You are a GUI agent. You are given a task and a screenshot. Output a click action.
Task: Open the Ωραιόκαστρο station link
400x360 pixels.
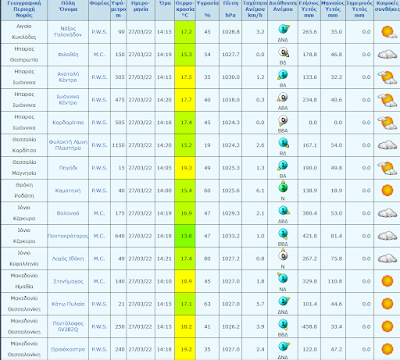coord(68,349)
